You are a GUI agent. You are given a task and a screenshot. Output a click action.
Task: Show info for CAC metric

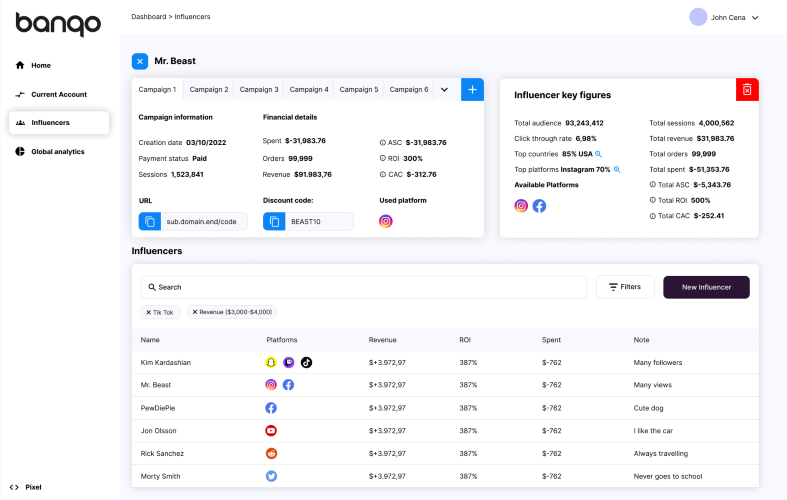(382, 174)
